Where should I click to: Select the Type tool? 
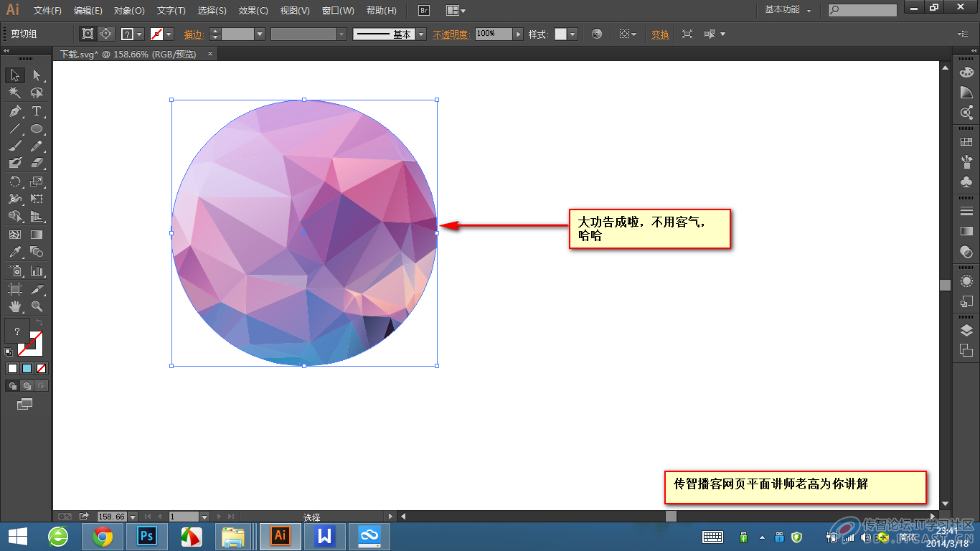[x=37, y=111]
